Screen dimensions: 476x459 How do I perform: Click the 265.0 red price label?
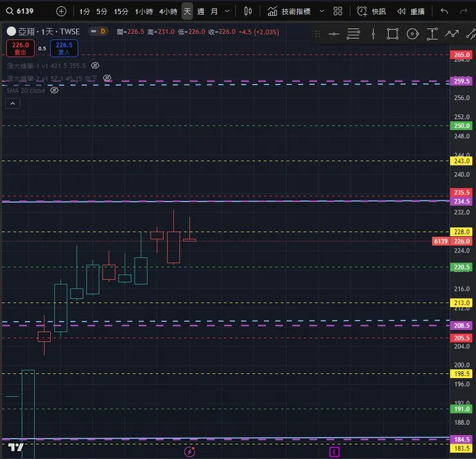461,55
